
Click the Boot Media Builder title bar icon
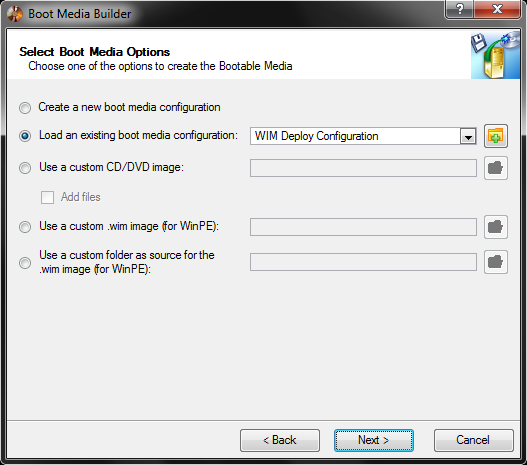[x=15, y=14]
